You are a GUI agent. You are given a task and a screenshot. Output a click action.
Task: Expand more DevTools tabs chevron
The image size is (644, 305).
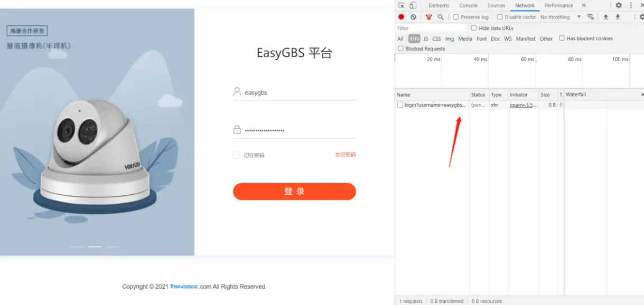coord(584,5)
